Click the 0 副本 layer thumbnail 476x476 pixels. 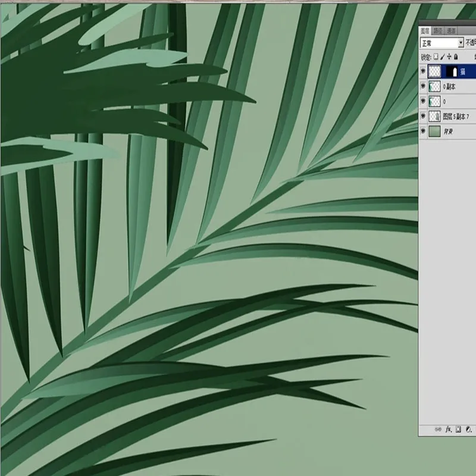[435, 86]
